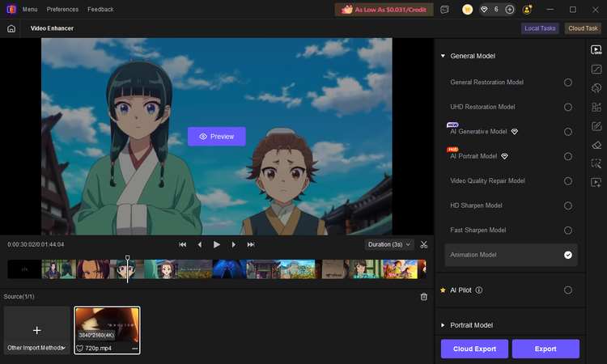
Task: Select the magic selection cutout sidebar tool
Action: (596, 163)
